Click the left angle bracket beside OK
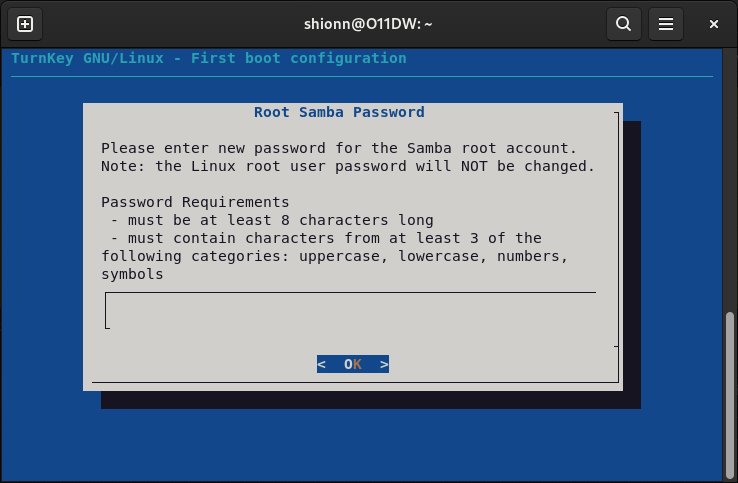 321,364
